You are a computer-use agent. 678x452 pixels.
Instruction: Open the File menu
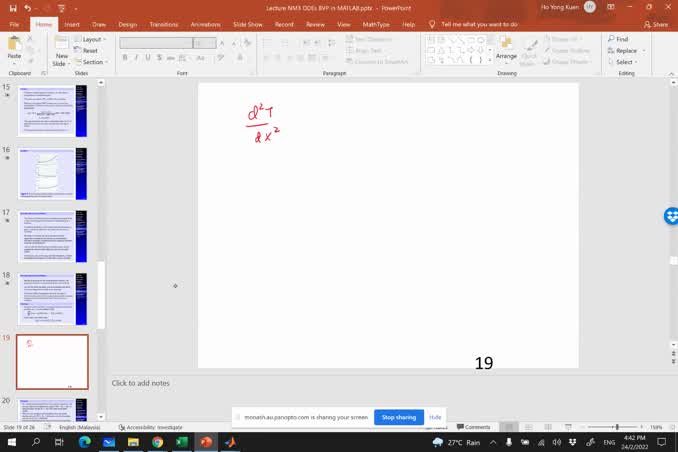(14, 25)
